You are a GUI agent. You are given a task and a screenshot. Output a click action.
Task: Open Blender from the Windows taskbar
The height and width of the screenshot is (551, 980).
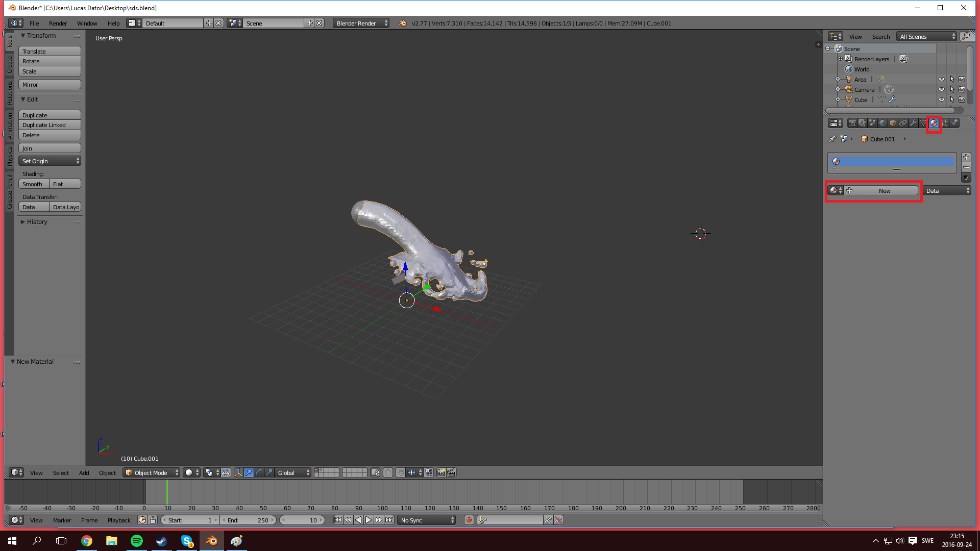click(211, 541)
